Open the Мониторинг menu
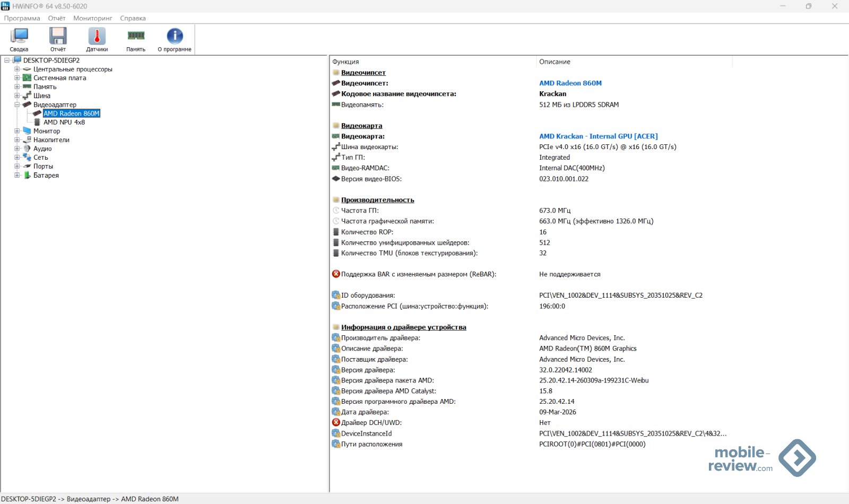849x504 pixels. tap(93, 18)
